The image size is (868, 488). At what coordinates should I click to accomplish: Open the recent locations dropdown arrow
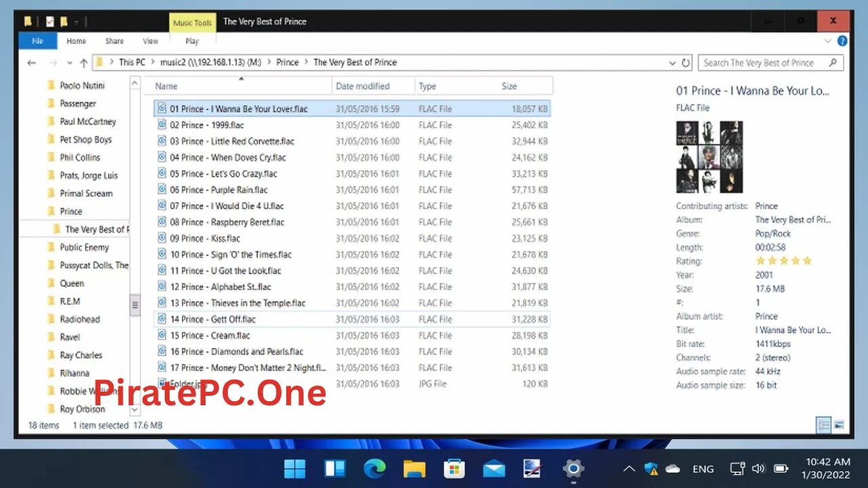(70, 63)
